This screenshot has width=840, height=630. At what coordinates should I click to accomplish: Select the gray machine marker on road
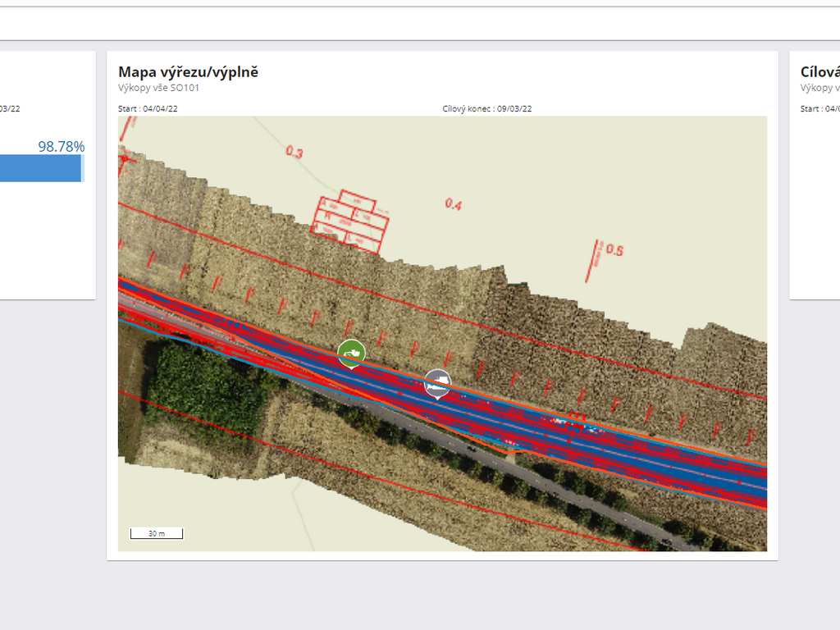tap(437, 382)
